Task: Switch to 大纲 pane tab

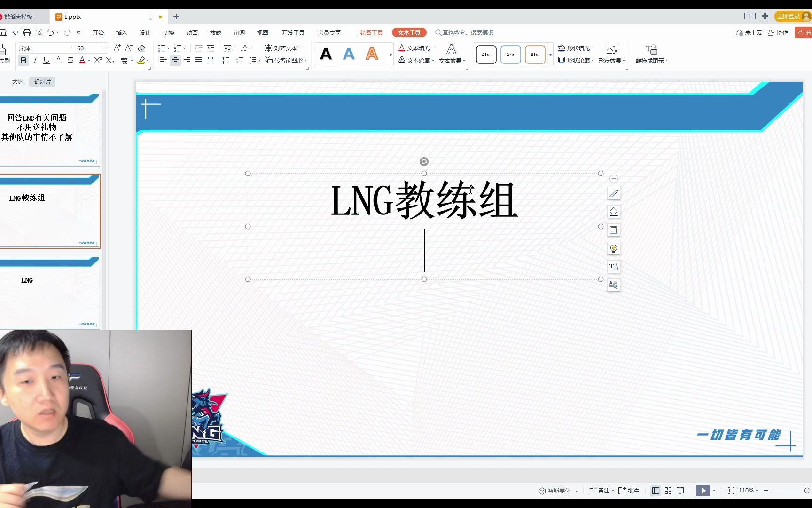Action: click(18, 81)
